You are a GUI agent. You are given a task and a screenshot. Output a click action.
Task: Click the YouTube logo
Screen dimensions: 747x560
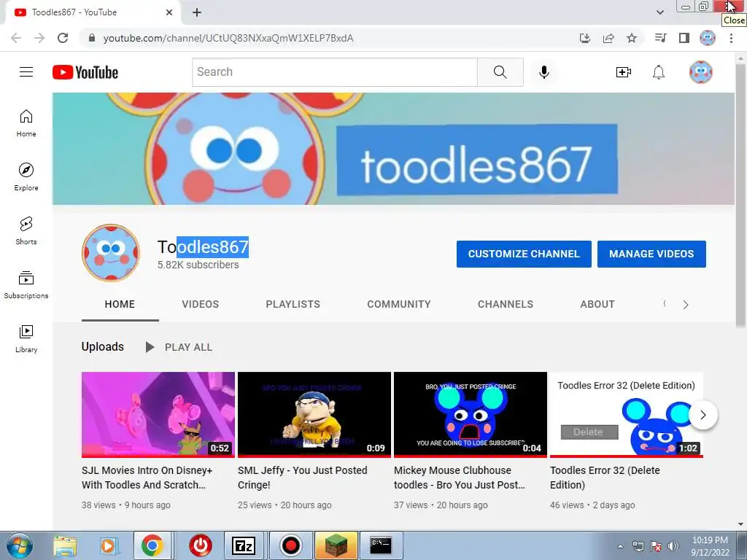tap(85, 72)
